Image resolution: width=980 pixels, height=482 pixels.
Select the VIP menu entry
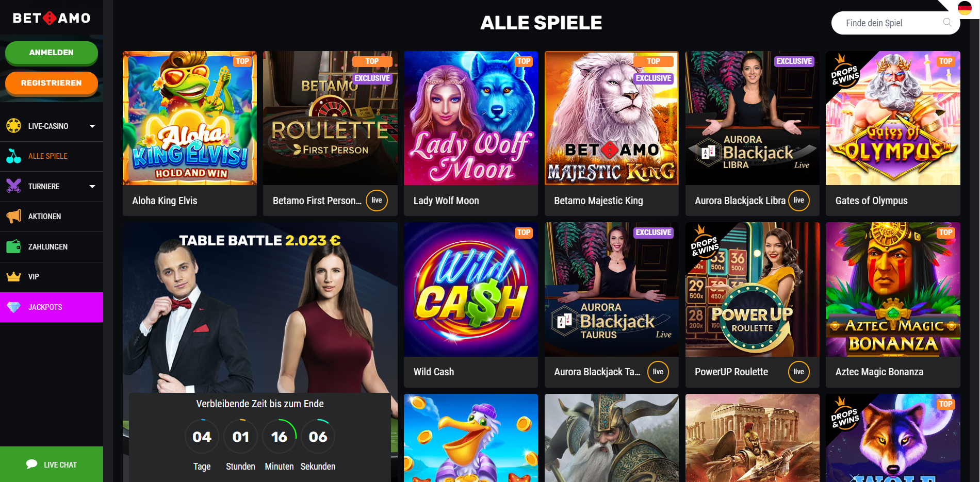click(x=52, y=277)
